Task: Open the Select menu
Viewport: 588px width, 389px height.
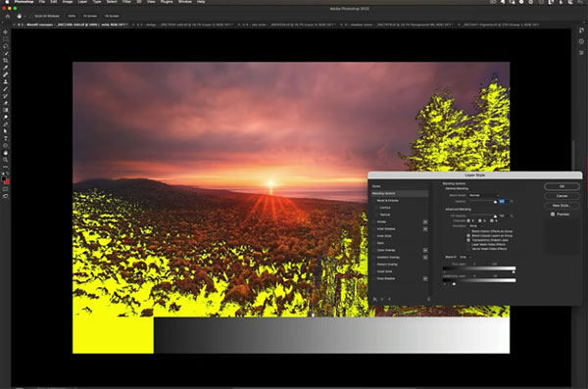Action: (112, 2)
